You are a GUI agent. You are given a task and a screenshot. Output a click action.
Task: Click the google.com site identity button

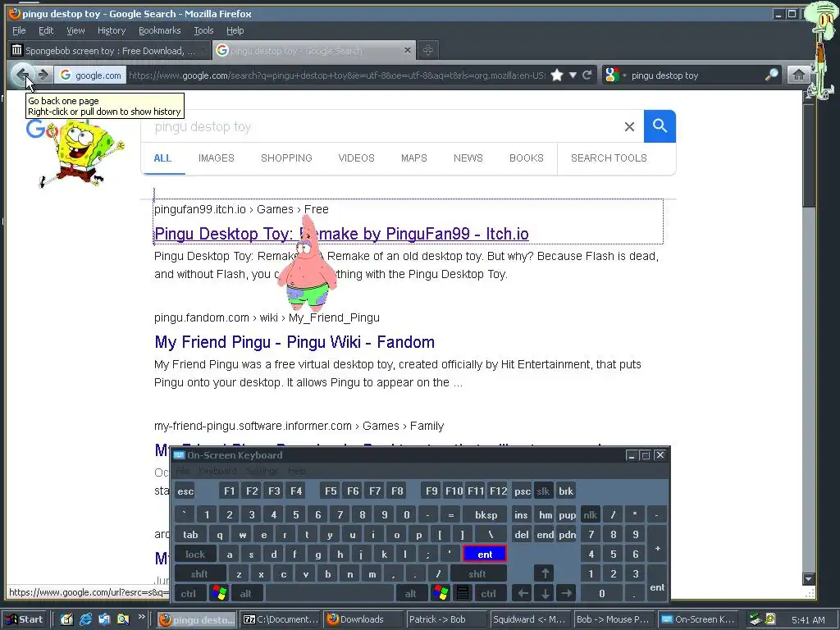[90, 75]
